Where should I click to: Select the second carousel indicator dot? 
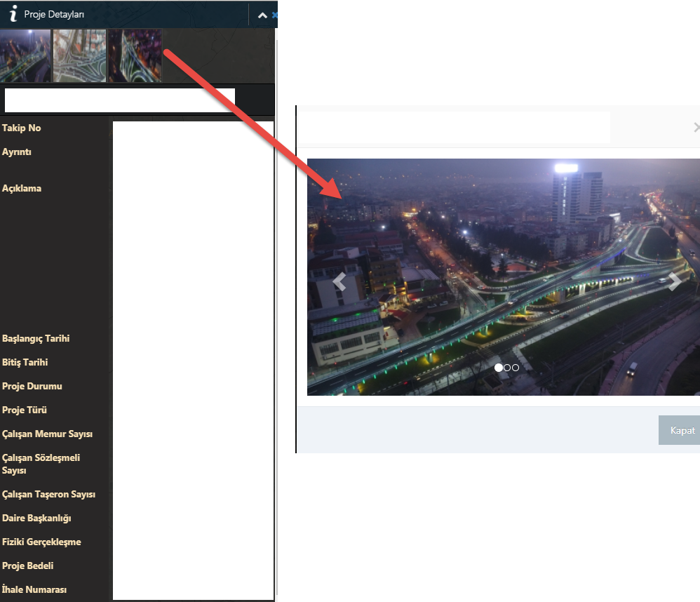pyautogui.click(x=507, y=368)
